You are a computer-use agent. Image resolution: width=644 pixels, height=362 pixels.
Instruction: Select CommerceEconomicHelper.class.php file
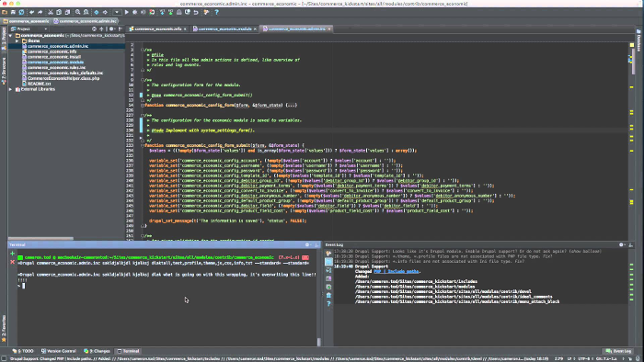63,78
